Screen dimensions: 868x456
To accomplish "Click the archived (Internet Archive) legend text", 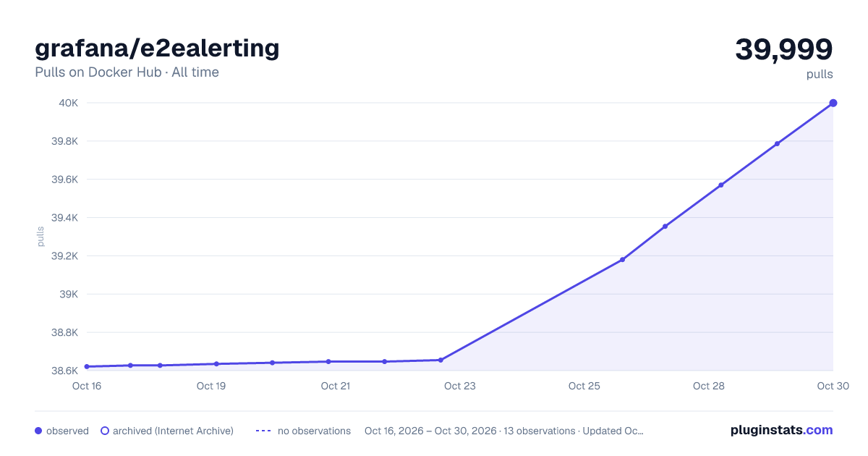I will [x=173, y=431].
